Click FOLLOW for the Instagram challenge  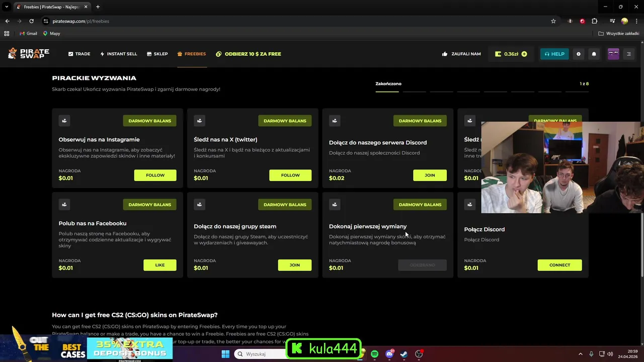point(155,175)
